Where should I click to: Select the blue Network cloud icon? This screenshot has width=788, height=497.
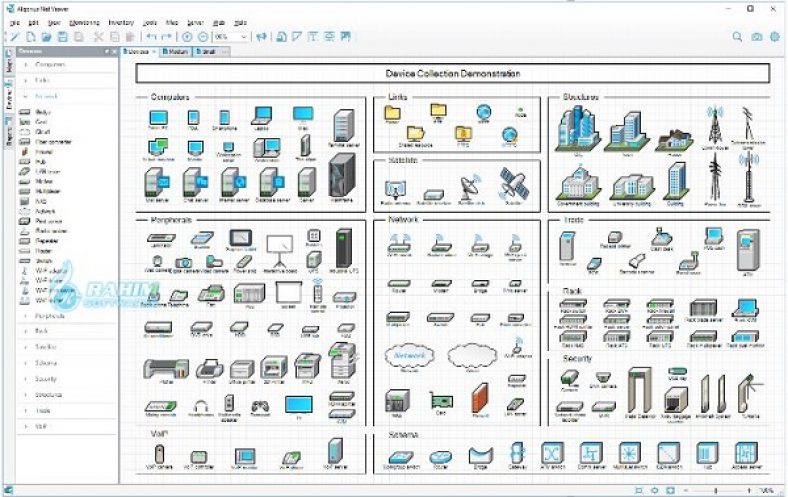[409, 356]
